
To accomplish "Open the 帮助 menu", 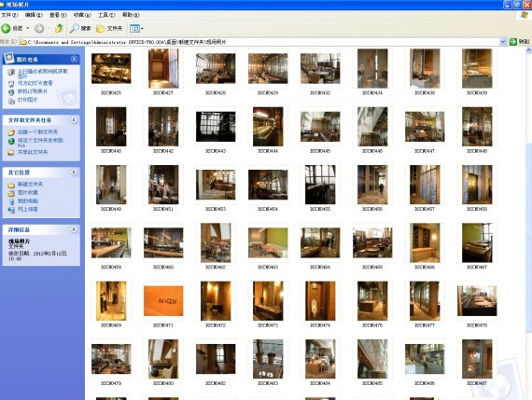I will (x=131, y=15).
